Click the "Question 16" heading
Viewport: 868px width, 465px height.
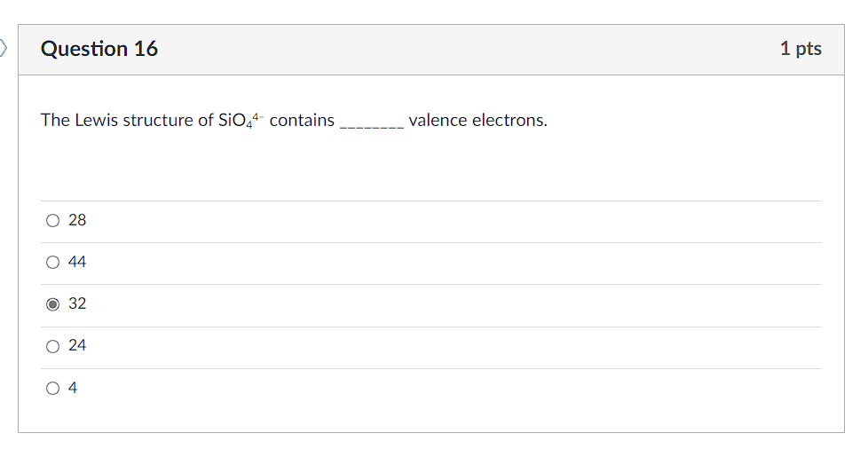[99, 49]
